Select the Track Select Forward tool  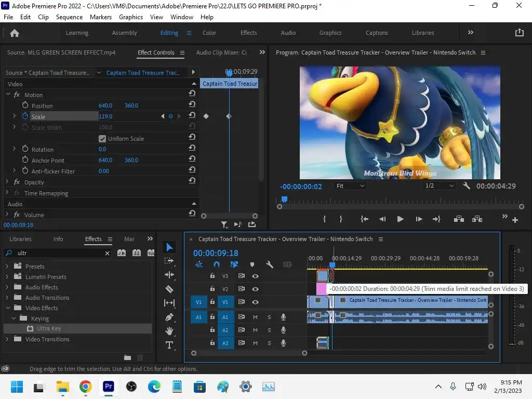(x=169, y=261)
